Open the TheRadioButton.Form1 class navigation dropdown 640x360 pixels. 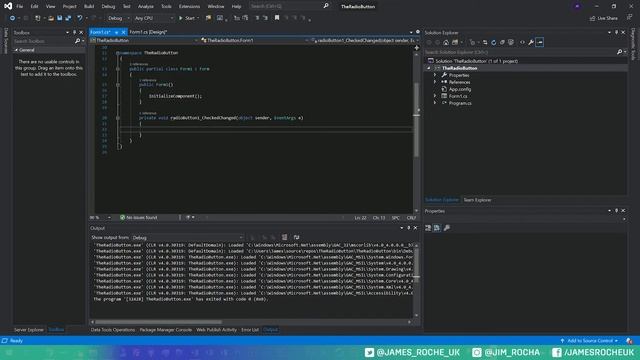254,40
